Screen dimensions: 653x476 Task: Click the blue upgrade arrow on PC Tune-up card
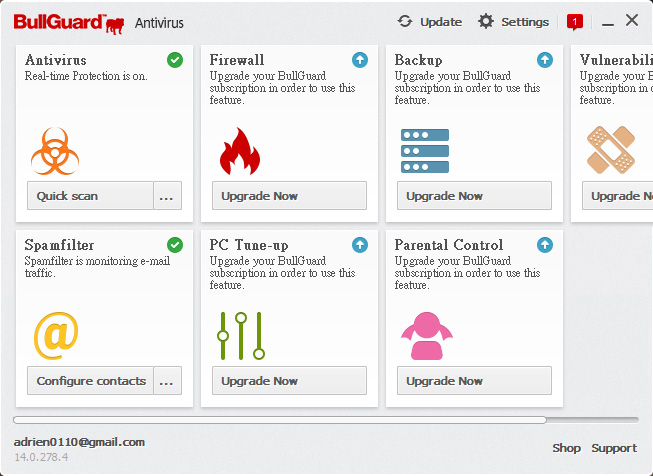[x=360, y=245]
